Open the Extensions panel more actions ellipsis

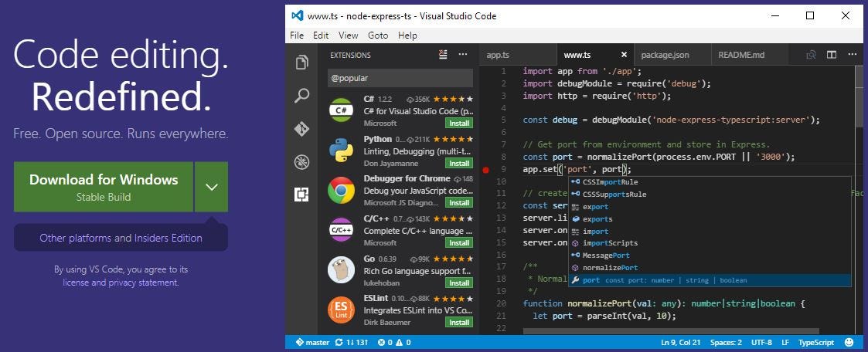click(463, 55)
